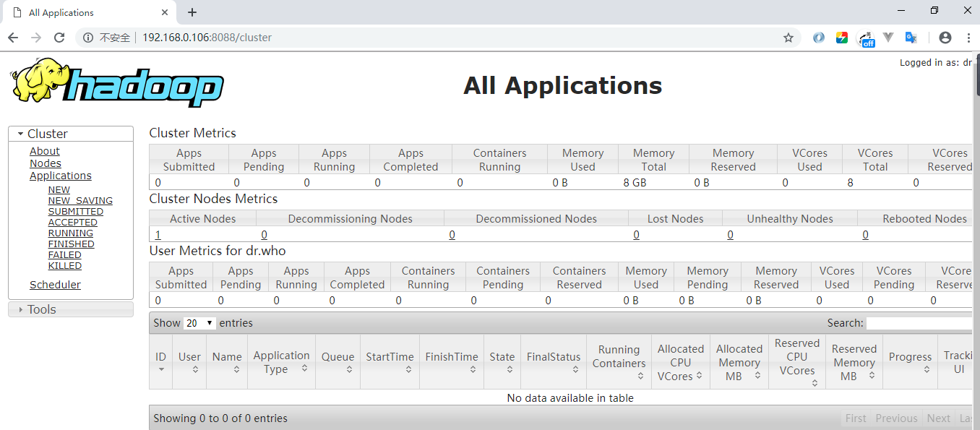Click the Hadoop elephant logo
This screenshot has width=980, height=430.
coord(117,83)
